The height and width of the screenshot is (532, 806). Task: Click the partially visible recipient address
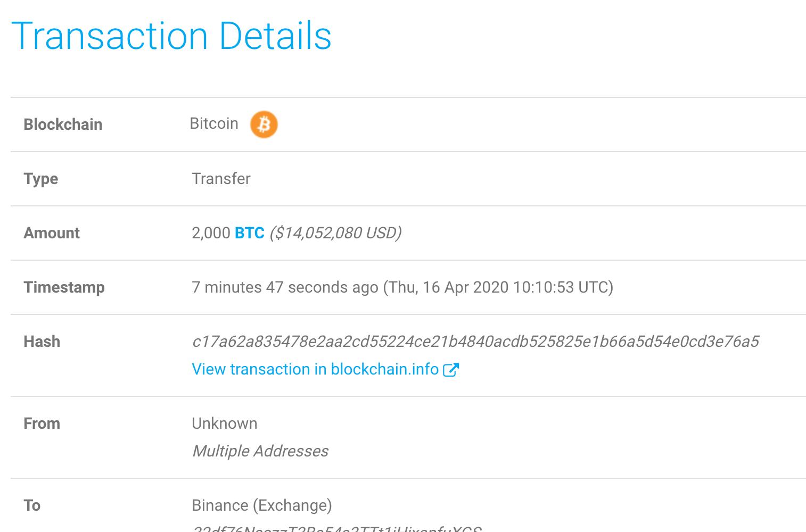pos(336,528)
